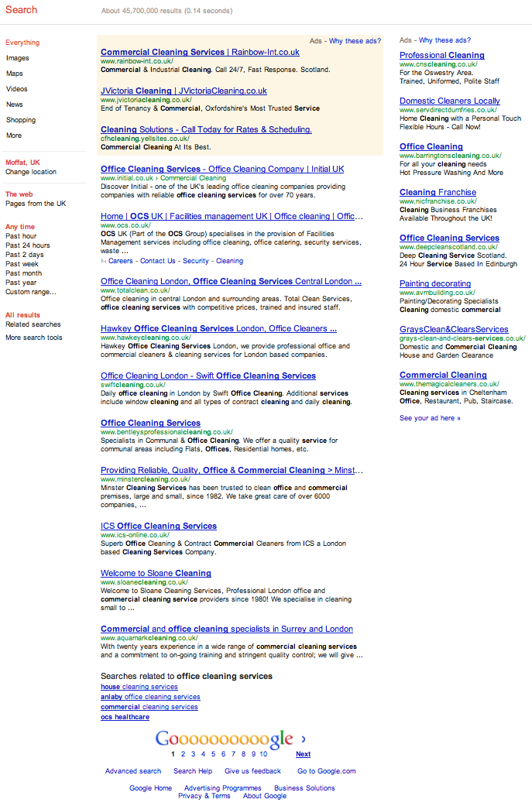This screenshot has height=806, width=532.
Task: Open ICS Office Cleaning Services result
Action: point(158,526)
